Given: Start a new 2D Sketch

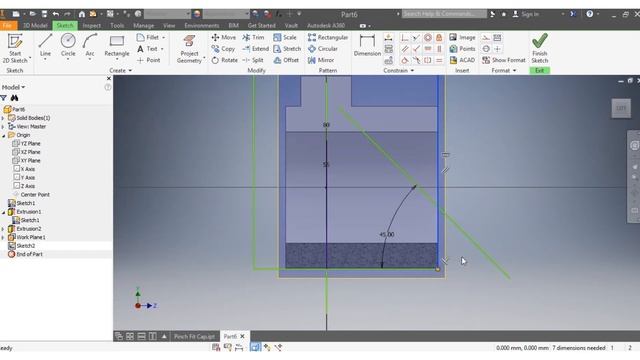Looking at the screenshot, I should tap(15, 49).
